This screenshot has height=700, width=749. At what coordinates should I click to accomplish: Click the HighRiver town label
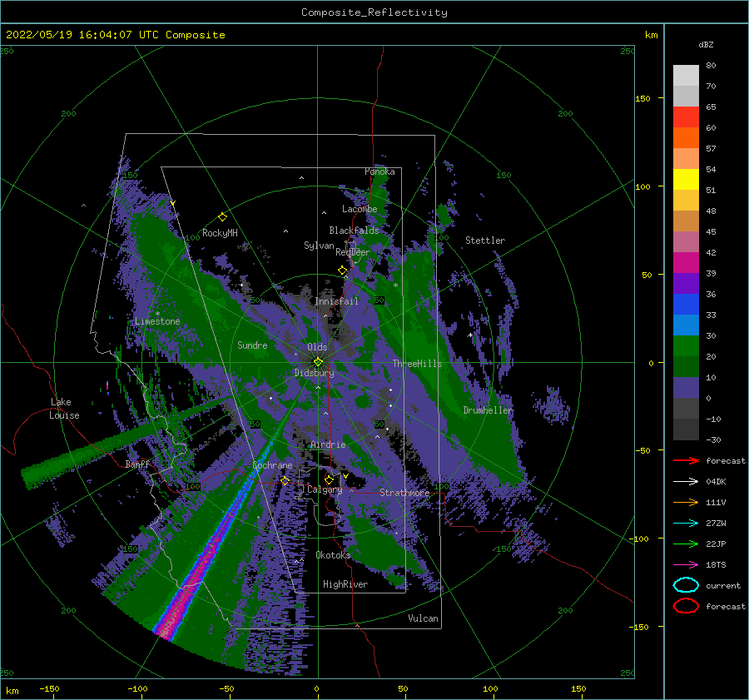(x=345, y=584)
